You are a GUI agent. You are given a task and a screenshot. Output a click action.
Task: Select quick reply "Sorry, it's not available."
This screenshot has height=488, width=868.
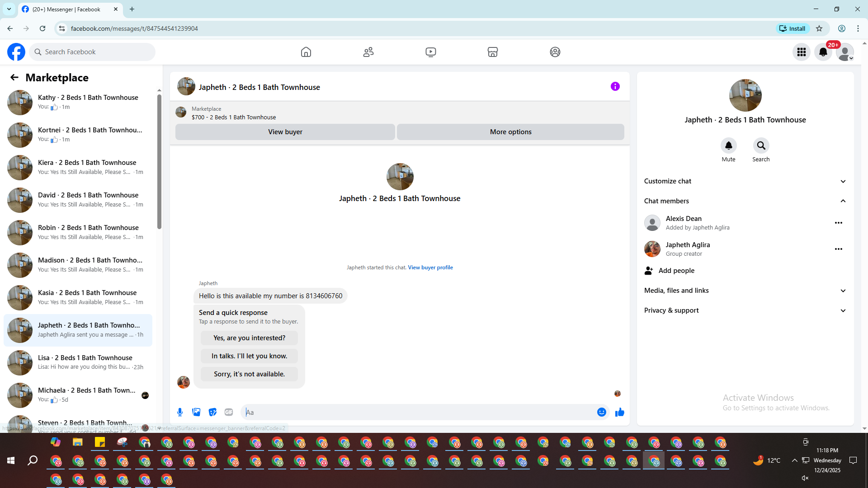pyautogui.click(x=249, y=374)
